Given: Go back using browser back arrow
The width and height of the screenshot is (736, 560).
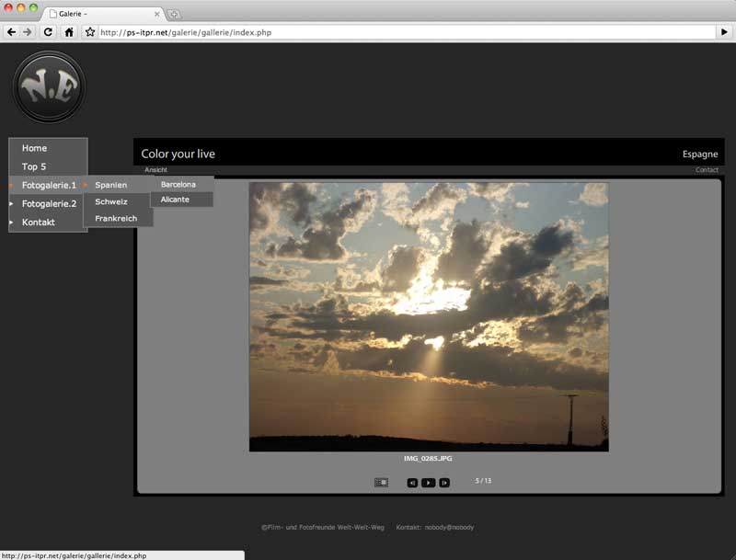Looking at the screenshot, I should pos(11,32).
